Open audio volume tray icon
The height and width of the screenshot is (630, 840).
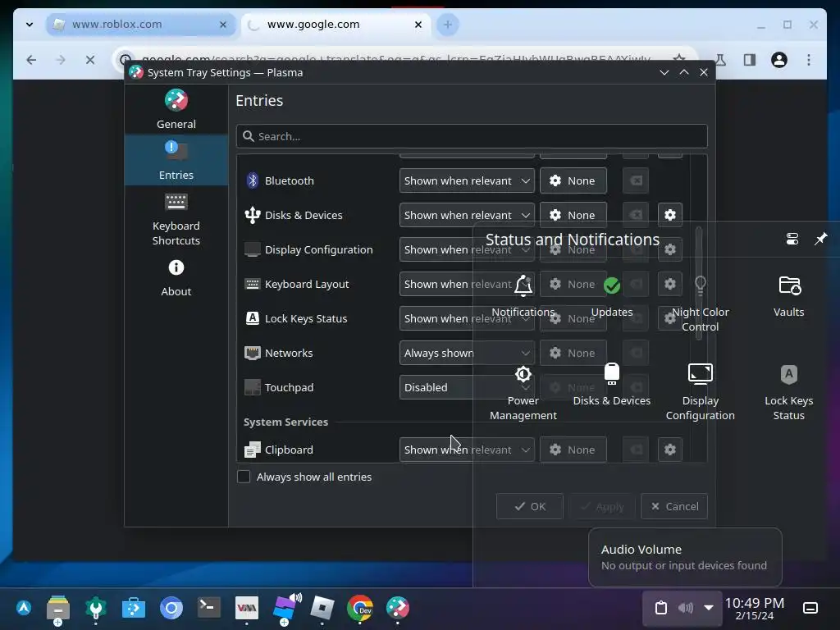click(x=685, y=608)
